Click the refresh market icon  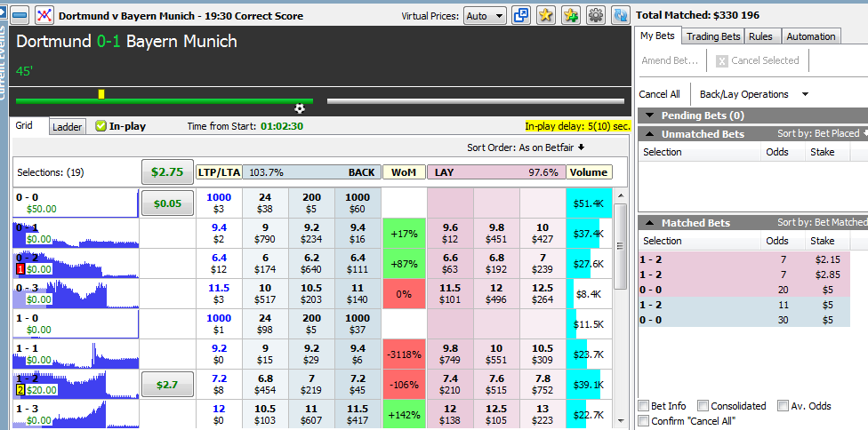tap(621, 15)
